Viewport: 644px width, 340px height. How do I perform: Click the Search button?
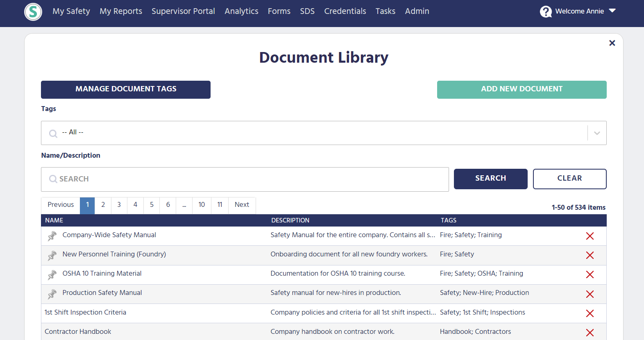[x=491, y=179]
